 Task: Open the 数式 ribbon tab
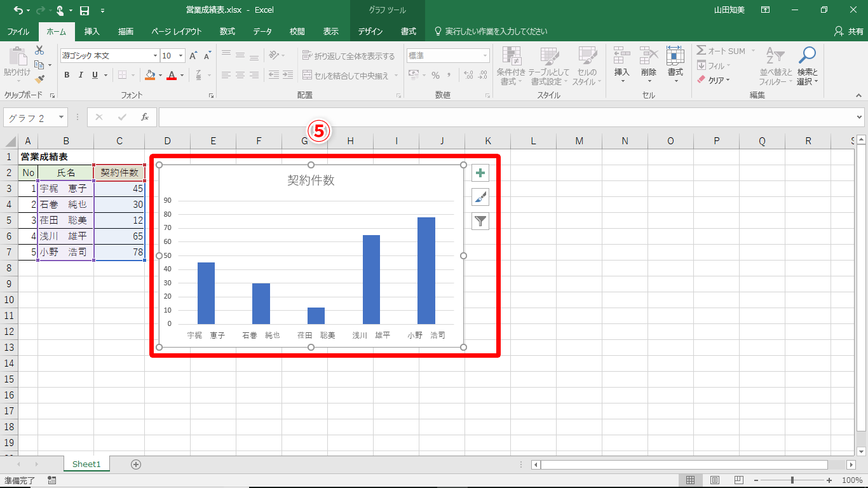point(227,31)
